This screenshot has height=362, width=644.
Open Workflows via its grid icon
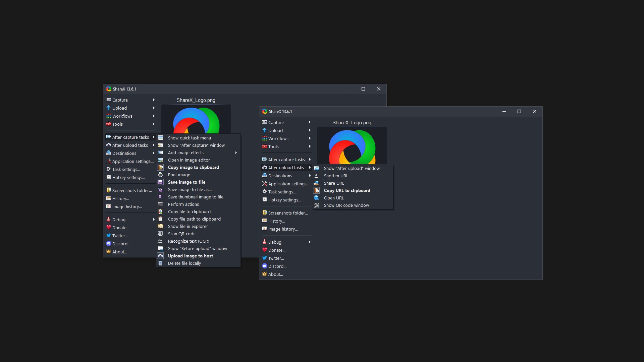pos(109,116)
